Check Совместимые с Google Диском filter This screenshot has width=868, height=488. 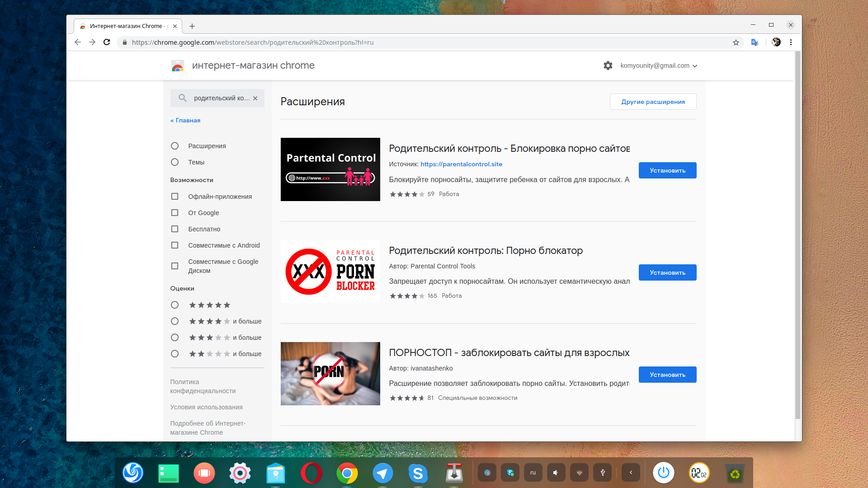click(x=175, y=266)
